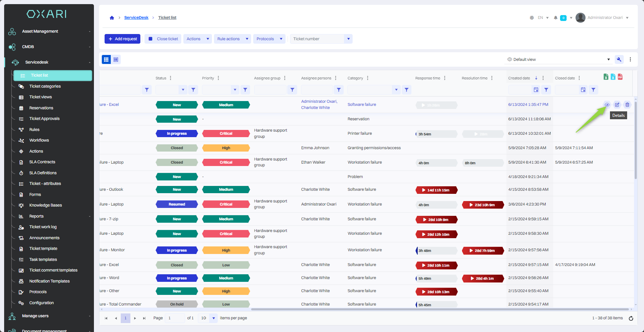Open ticket details with the eye icon
This screenshot has height=332, width=644.
[607, 105]
